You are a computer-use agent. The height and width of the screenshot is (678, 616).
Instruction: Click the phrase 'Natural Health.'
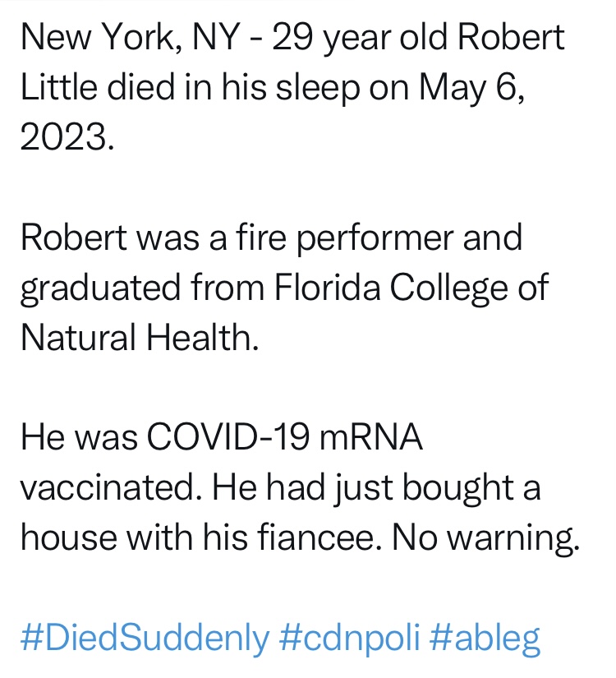(x=140, y=337)
